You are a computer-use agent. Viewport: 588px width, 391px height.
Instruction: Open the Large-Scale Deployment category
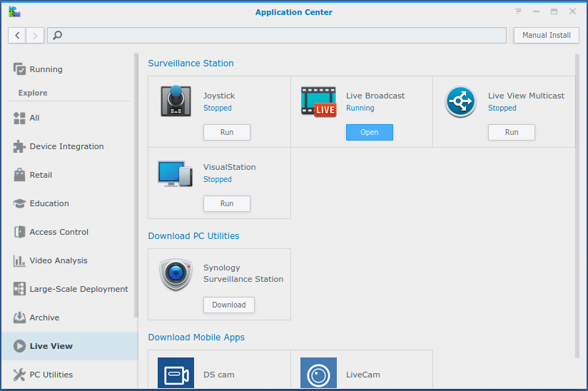click(x=70, y=289)
